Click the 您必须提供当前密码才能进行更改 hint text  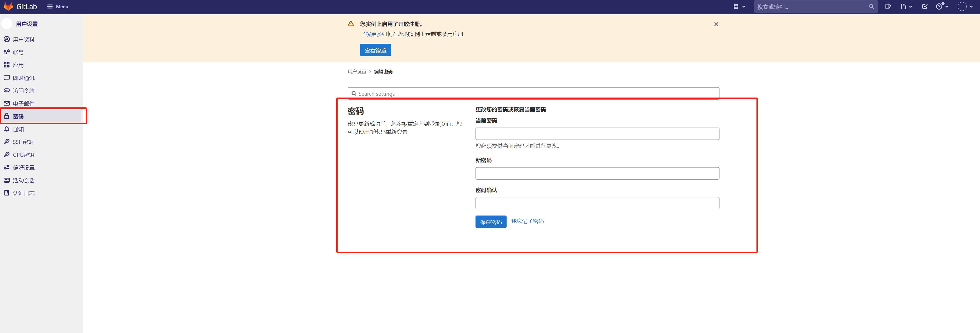click(x=518, y=146)
